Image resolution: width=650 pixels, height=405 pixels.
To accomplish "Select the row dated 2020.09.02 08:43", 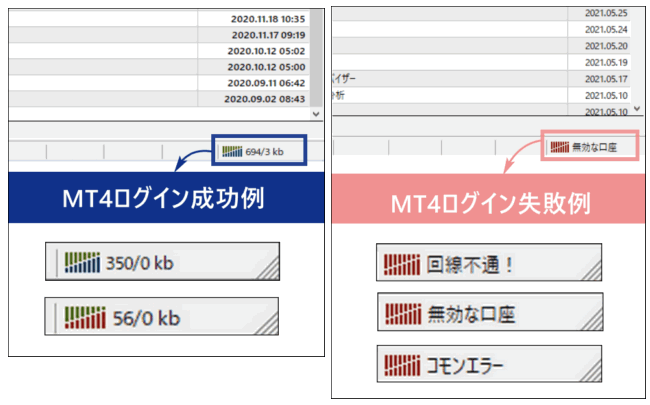I will point(159,99).
